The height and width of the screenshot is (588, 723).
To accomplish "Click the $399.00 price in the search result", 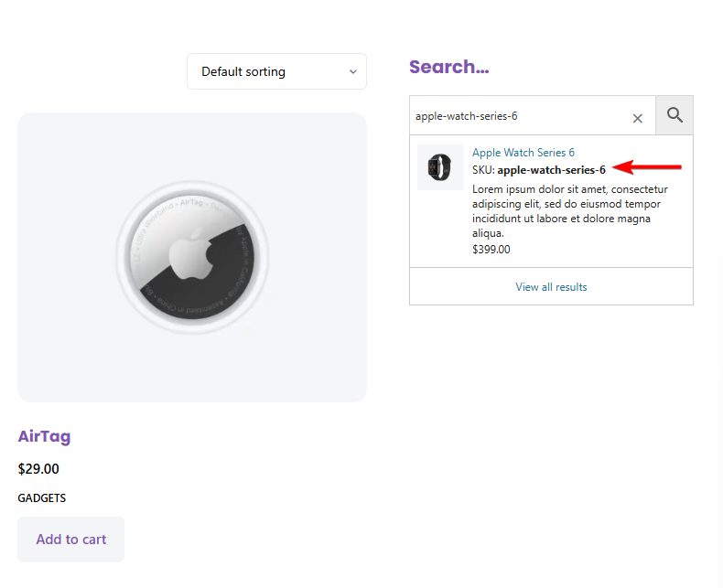I will [x=491, y=249].
